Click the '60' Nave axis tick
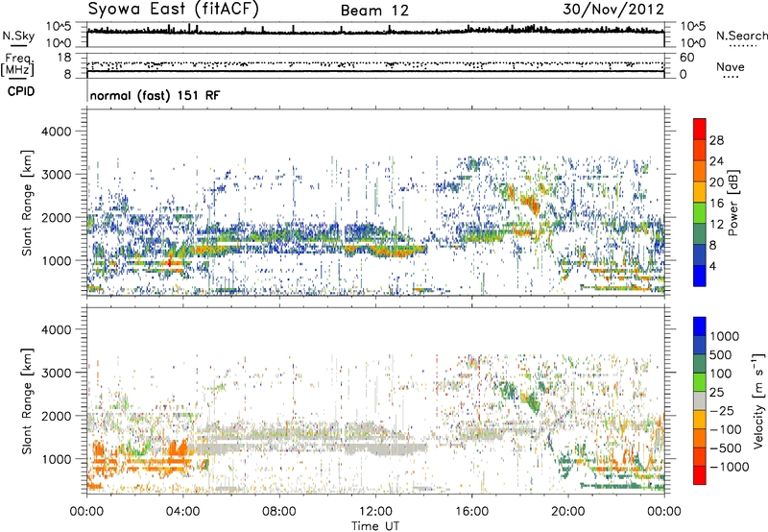The image size is (768, 532). [x=686, y=58]
